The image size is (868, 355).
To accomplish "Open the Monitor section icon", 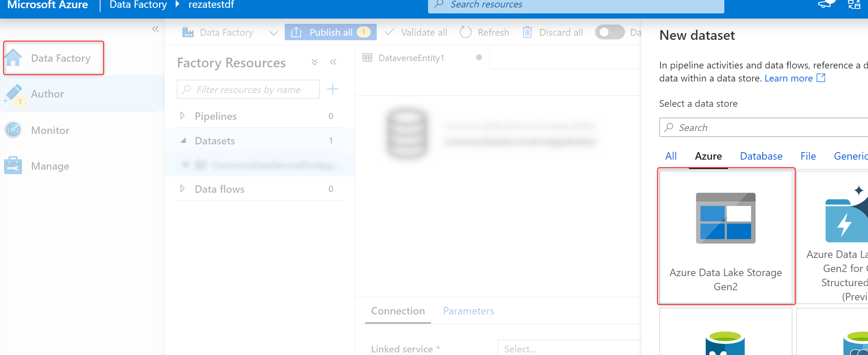I will point(14,130).
